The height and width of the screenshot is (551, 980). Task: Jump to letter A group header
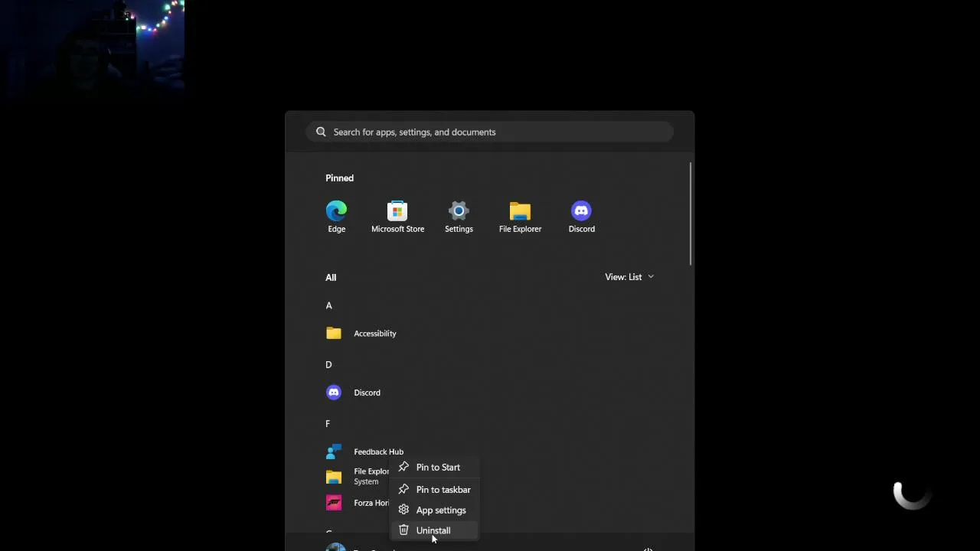point(329,305)
